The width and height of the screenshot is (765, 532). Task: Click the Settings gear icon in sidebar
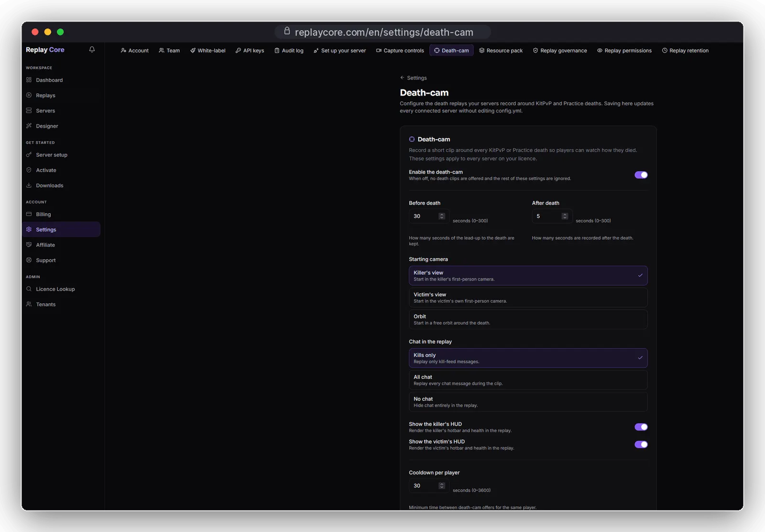(x=29, y=229)
